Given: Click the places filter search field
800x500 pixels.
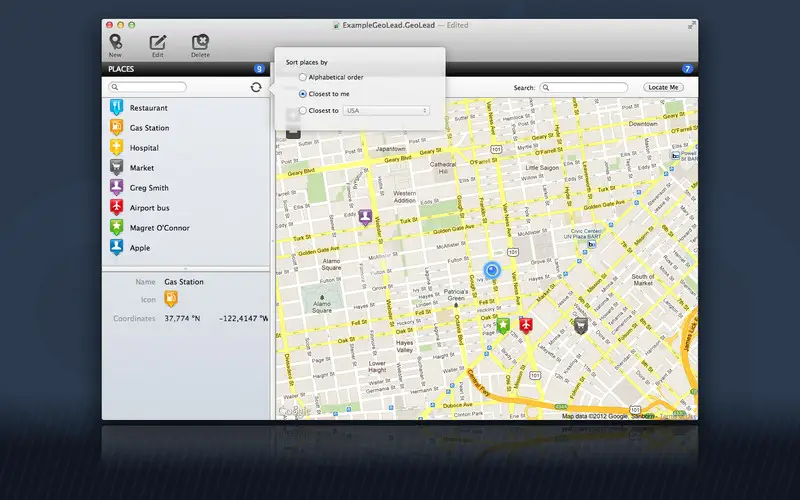Looking at the screenshot, I should pos(147,87).
